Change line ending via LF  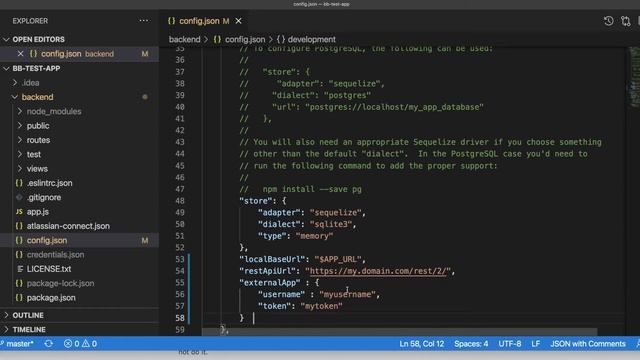click(536, 344)
